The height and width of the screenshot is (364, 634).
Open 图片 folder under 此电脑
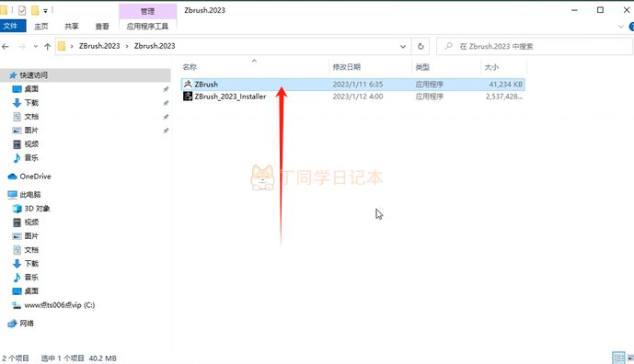point(31,236)
